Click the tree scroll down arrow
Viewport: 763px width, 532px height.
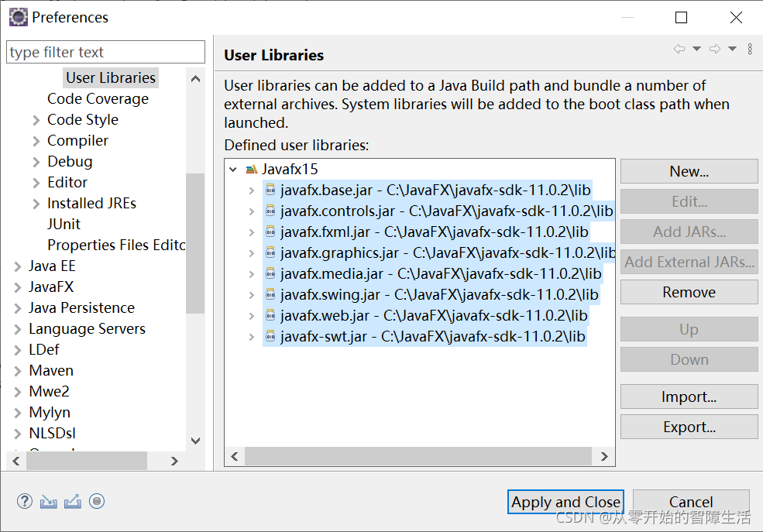click(196, 441)
